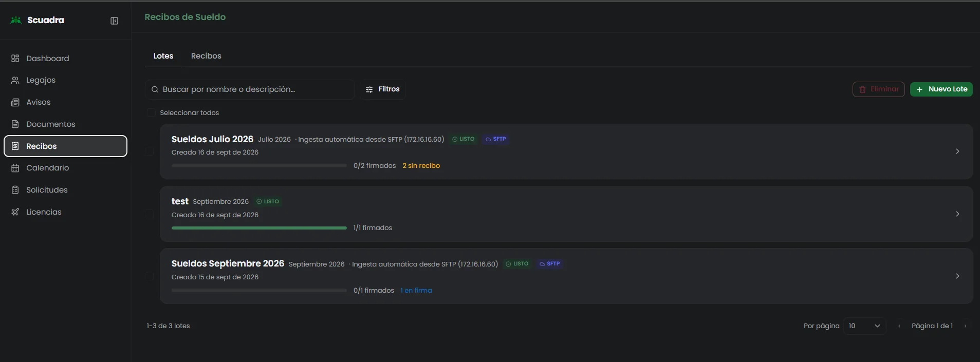Collapse the sidebar panel icon
The height and width of the screenshot is (362, 980).
(x=115, y=21)
